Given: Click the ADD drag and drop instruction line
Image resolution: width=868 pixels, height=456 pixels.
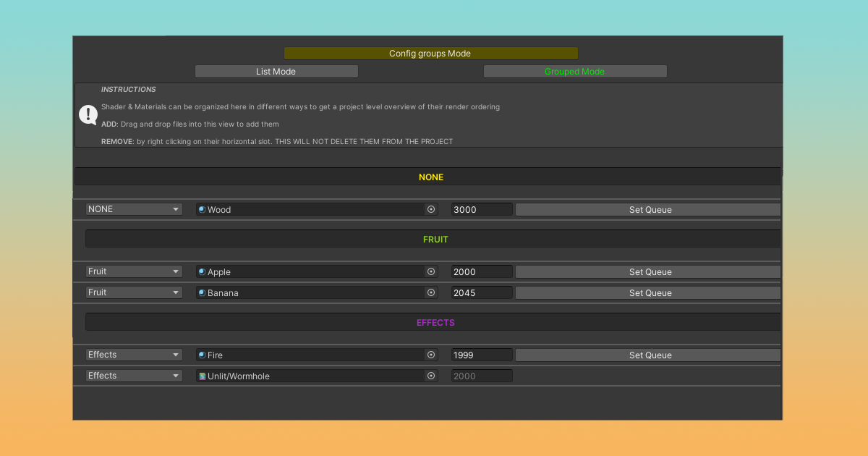Looking at the screenshot, I should tap(190, 124).
